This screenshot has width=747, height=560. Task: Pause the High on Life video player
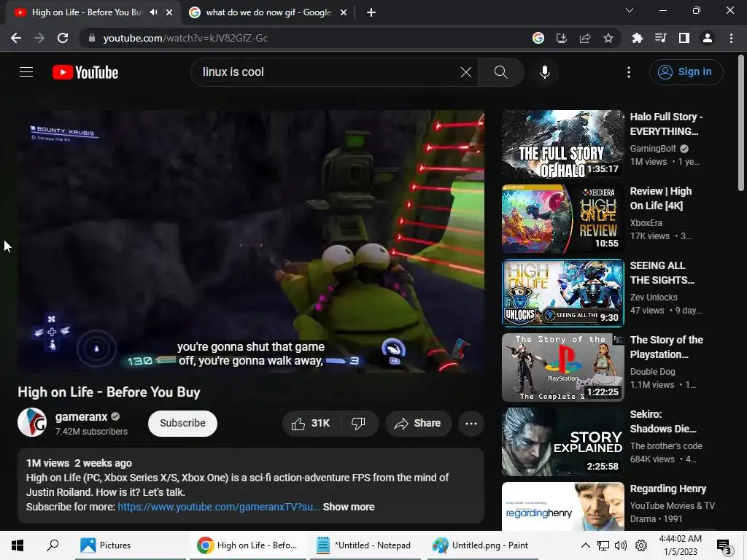pos(251,241)
